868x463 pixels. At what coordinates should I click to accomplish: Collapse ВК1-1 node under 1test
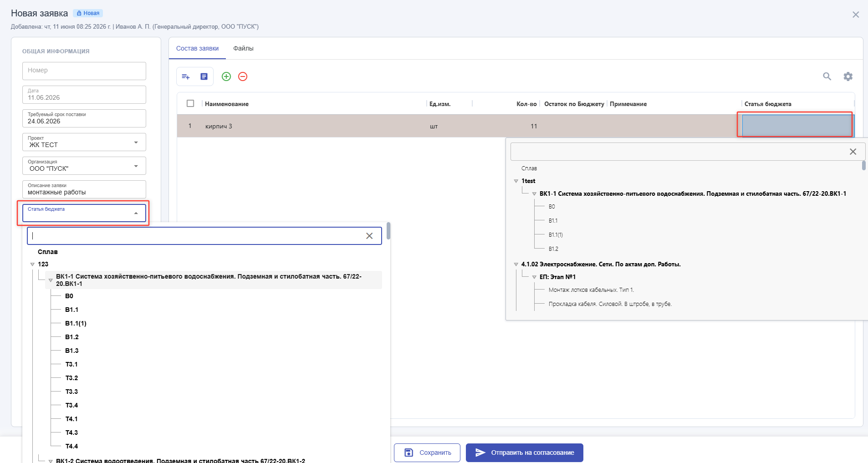[x=534, y=193]
